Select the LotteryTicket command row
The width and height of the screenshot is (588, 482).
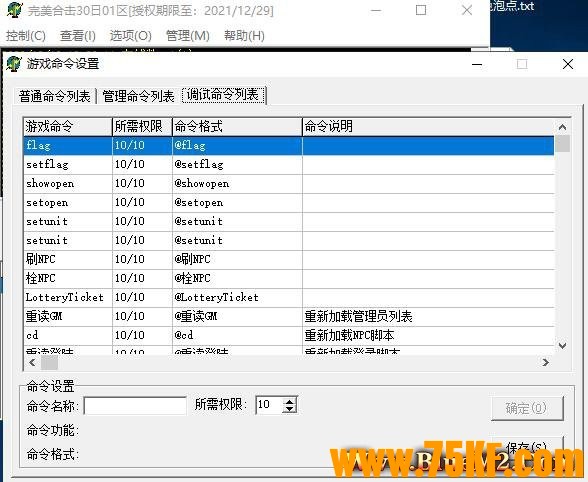(x=289, y=297)
